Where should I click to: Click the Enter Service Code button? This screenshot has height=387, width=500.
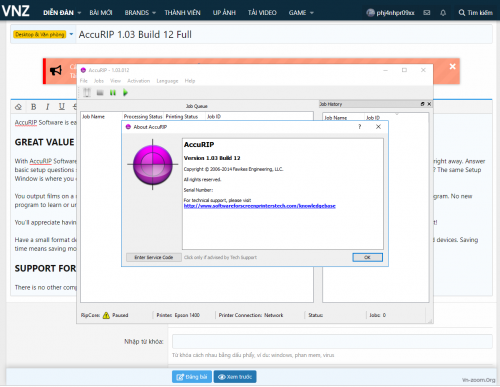tap(153, 257)
